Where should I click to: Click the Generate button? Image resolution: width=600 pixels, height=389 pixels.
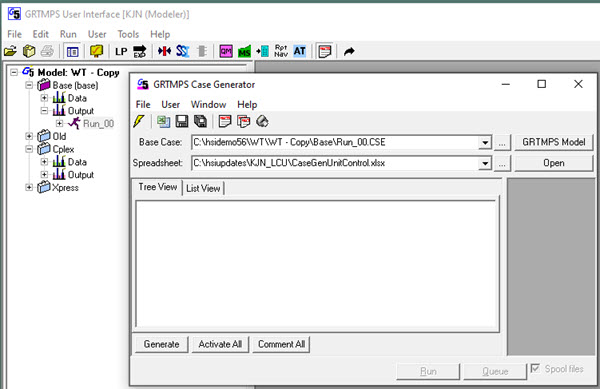161,344
